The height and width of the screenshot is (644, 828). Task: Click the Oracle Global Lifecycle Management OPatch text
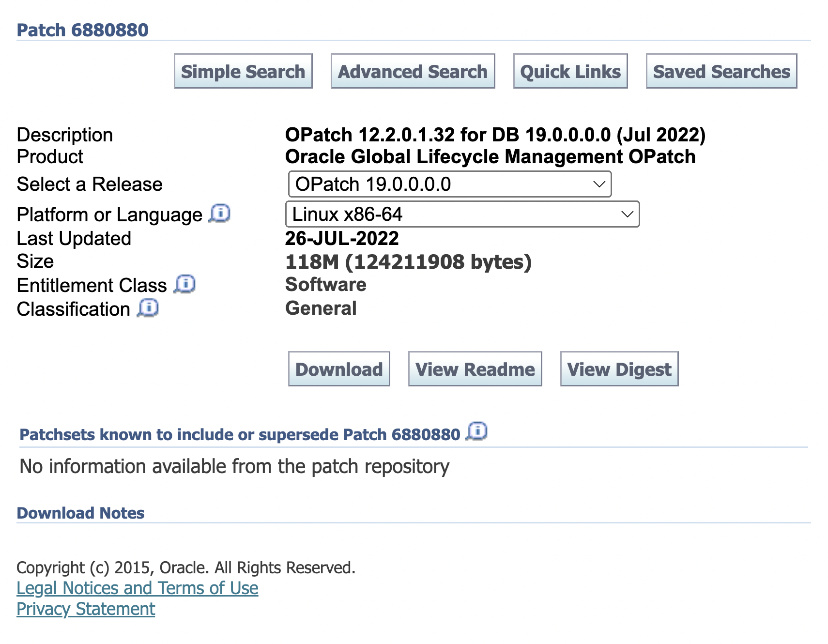[x=491, y=156]
